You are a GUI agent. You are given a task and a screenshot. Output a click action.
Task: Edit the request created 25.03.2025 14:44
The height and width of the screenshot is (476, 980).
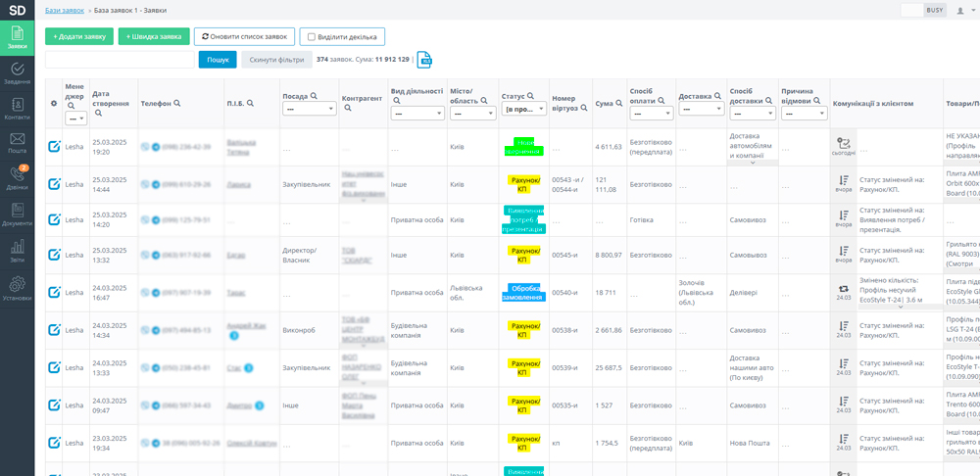[54, 184]
